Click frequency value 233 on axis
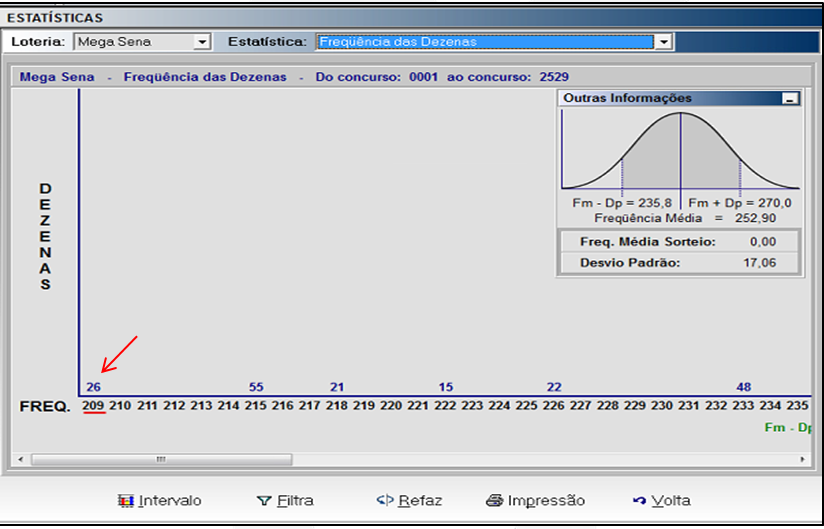 coord(743,406)
